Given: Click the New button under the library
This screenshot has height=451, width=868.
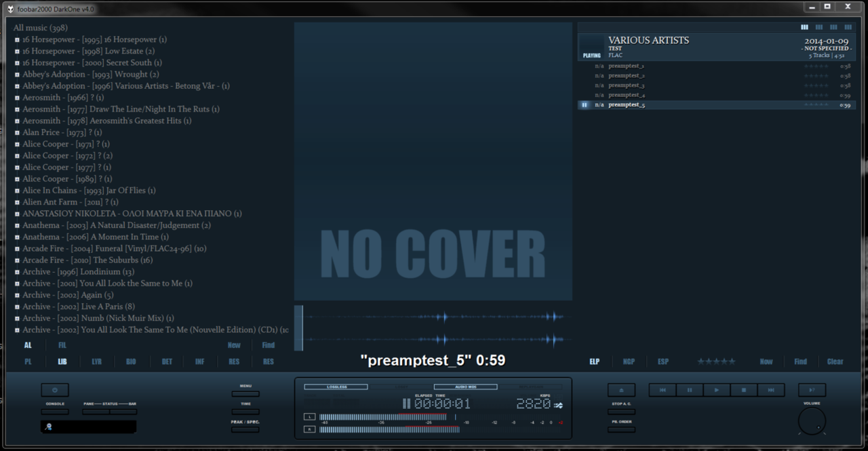Looking at the screenshot, I should coord(234,345).
